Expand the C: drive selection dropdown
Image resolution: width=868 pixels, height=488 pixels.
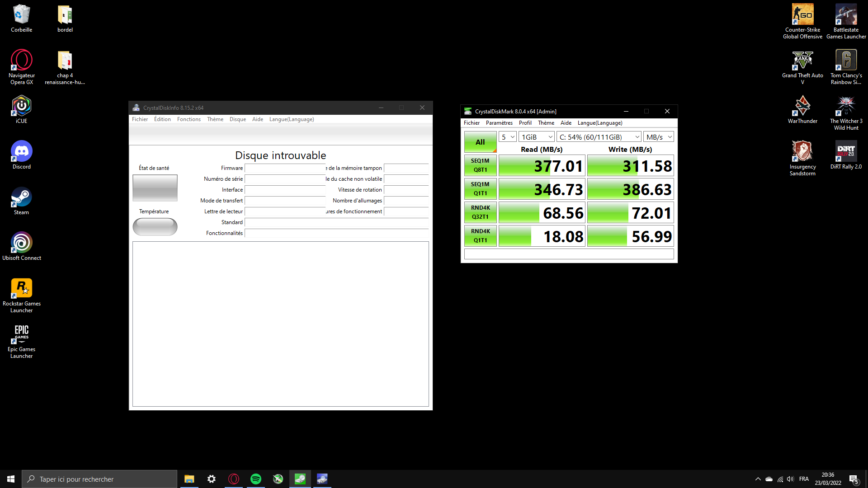tap(599, 137)
